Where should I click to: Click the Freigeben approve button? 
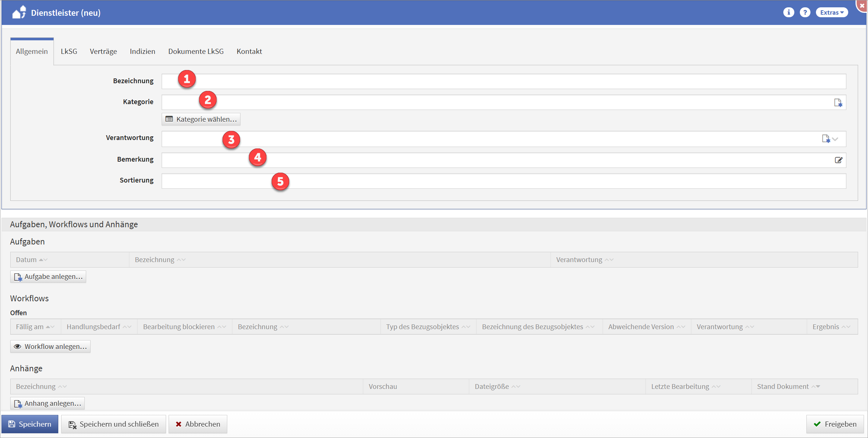pyautogui.click(x=835, y=424)
